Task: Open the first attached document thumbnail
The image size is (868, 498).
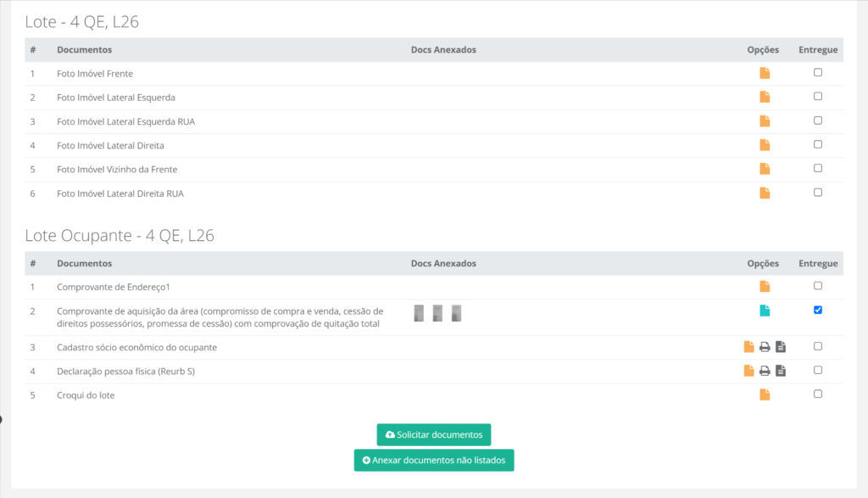Action: pyautogui.click(x=419, y=313)
